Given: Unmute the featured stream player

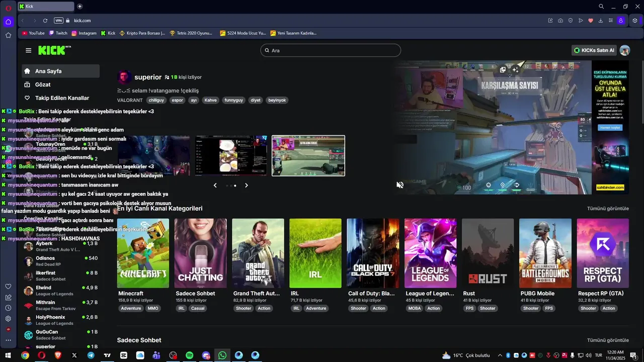Looking at the screenshot, I should click(400, 185).
